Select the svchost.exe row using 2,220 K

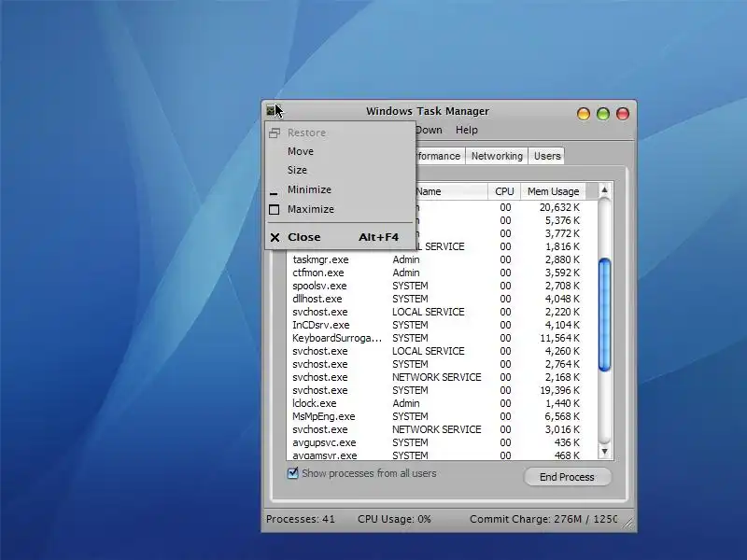tap(441, 312)
